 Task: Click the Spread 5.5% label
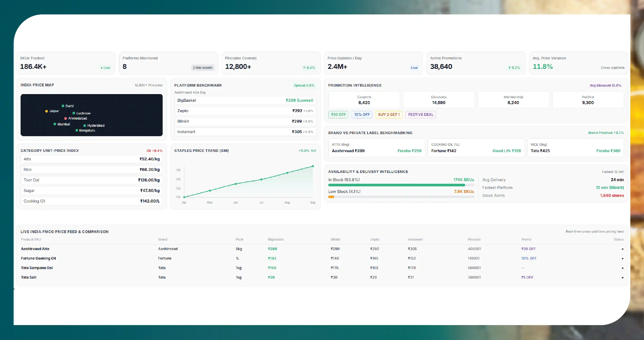[304, 85]
